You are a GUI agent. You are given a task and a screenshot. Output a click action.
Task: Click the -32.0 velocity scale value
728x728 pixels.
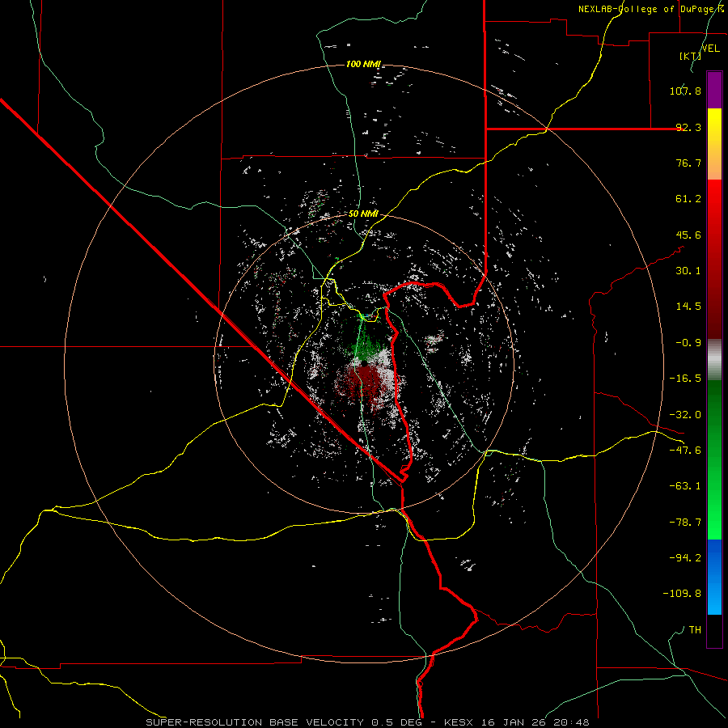point(685,415)
